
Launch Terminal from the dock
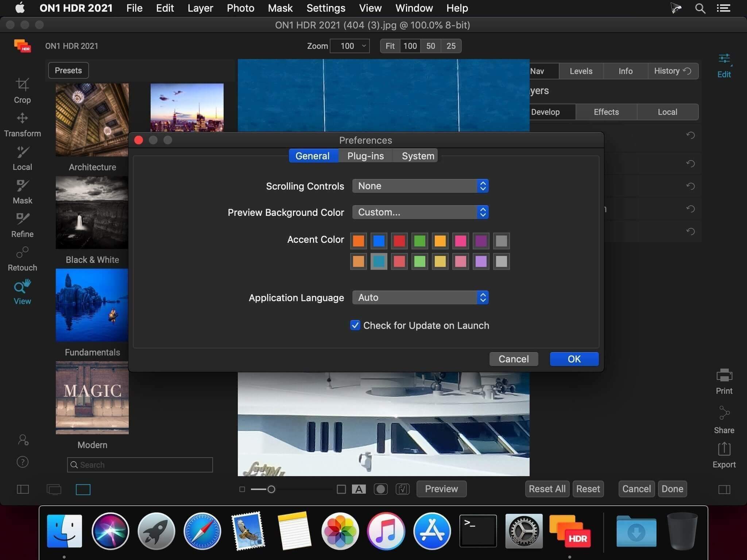tap(478, 531)
